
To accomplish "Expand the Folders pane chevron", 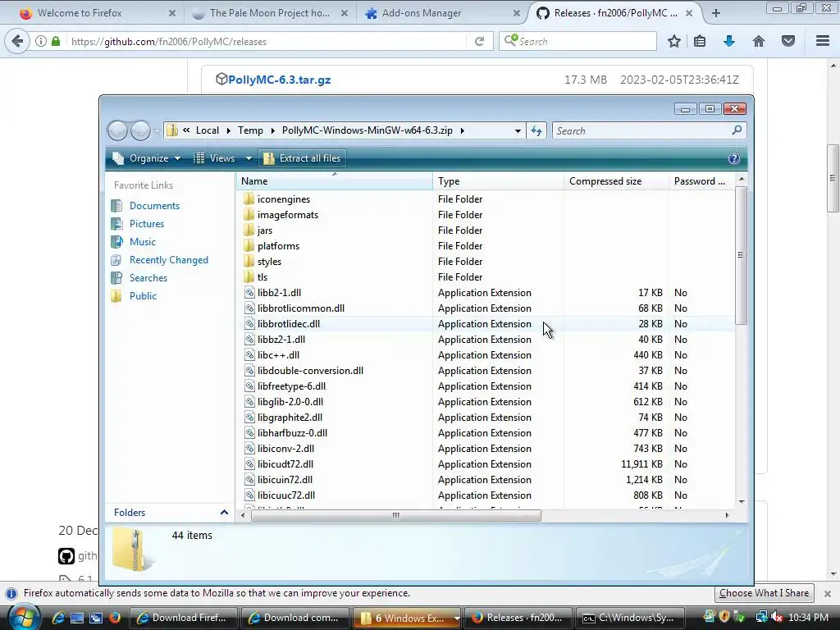I will tap(224, 513).
